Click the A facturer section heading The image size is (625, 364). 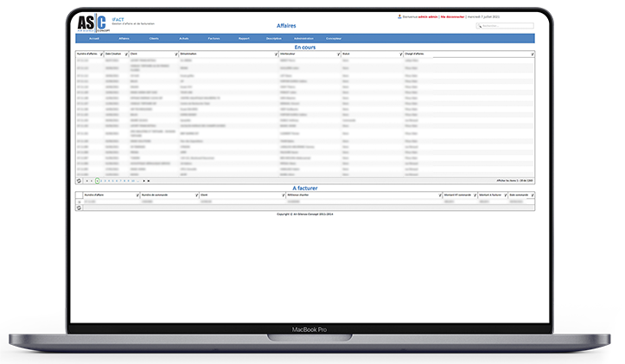(305, 188)
